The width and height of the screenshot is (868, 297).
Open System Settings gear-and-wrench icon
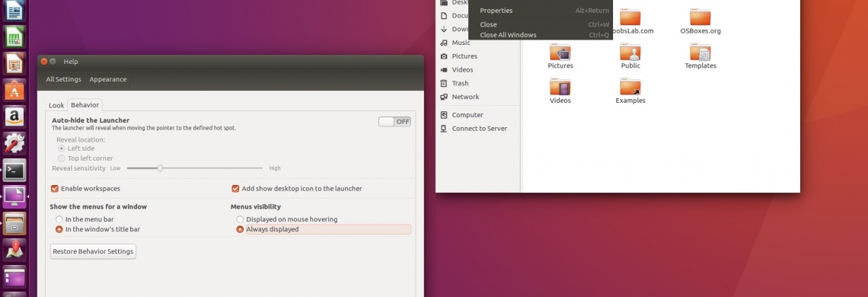pos(14,143)
